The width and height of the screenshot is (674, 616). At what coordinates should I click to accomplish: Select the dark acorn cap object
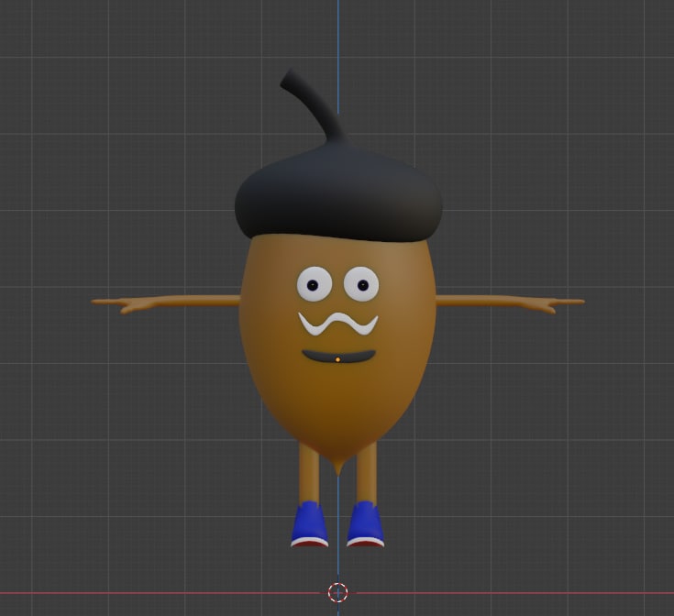point(338,193)
